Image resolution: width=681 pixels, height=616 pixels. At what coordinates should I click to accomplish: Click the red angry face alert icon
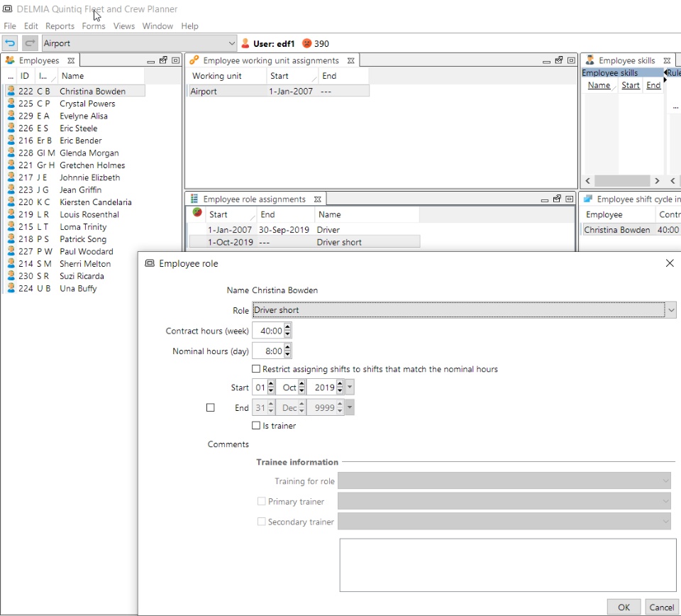pyautogui.click(x=307, y=43)
